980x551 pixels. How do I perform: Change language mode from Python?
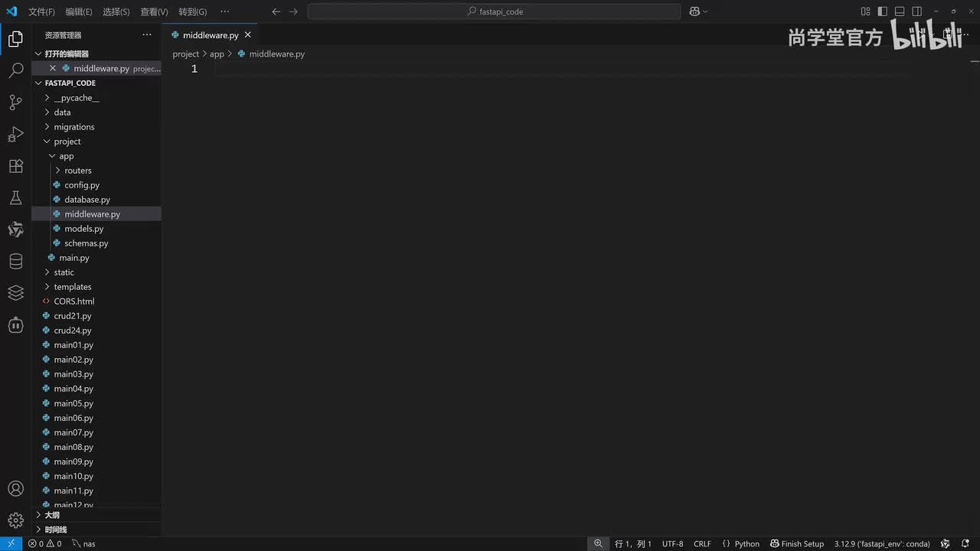pos(747,543)
